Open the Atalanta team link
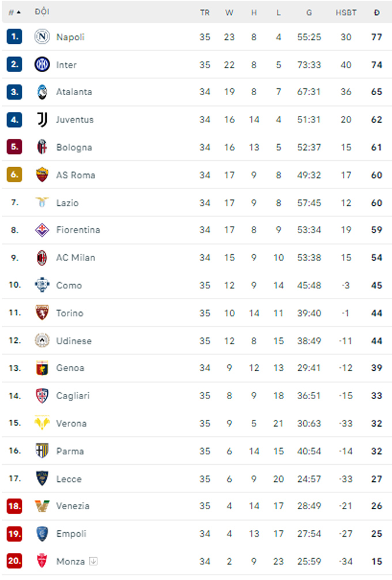 pos(74,92)
